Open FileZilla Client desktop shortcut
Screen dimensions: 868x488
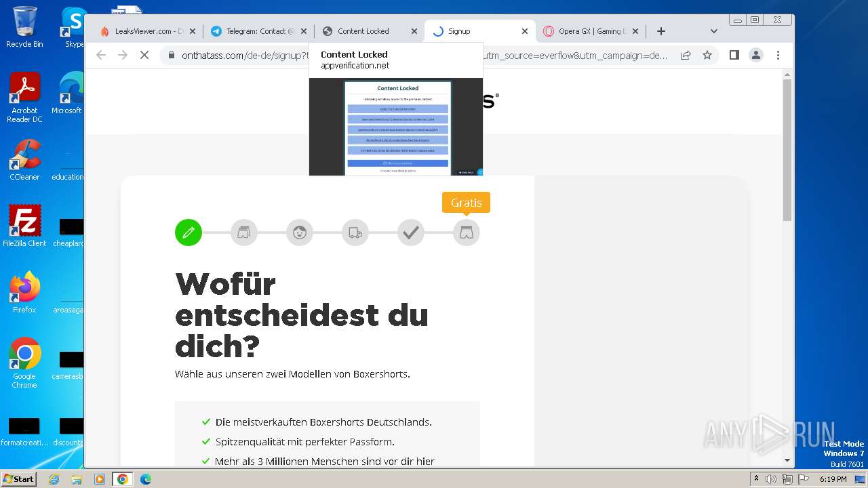click(x=24, y=226)
